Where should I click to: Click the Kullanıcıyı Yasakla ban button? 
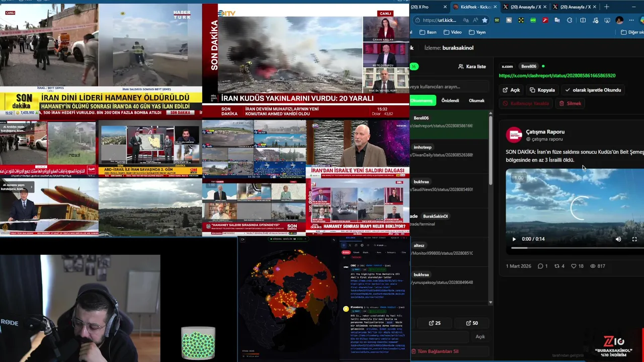pyautogui.click(x=526, y=104)
